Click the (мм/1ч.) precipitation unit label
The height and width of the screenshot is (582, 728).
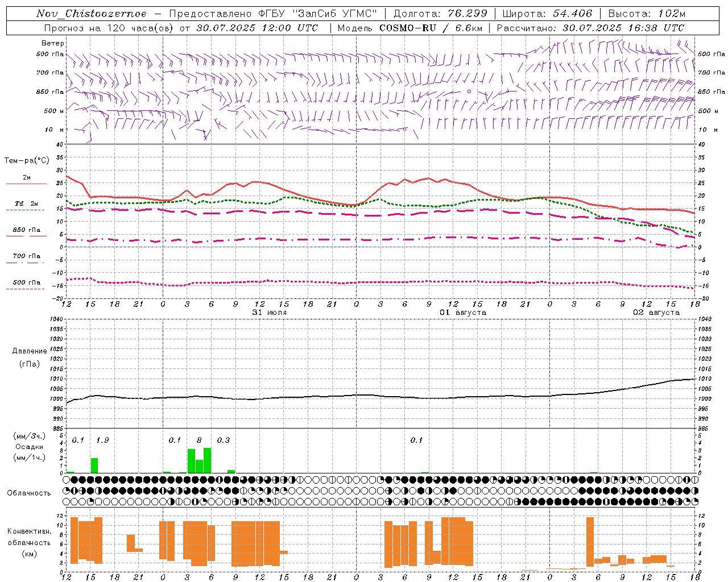[x=30, y=458]
